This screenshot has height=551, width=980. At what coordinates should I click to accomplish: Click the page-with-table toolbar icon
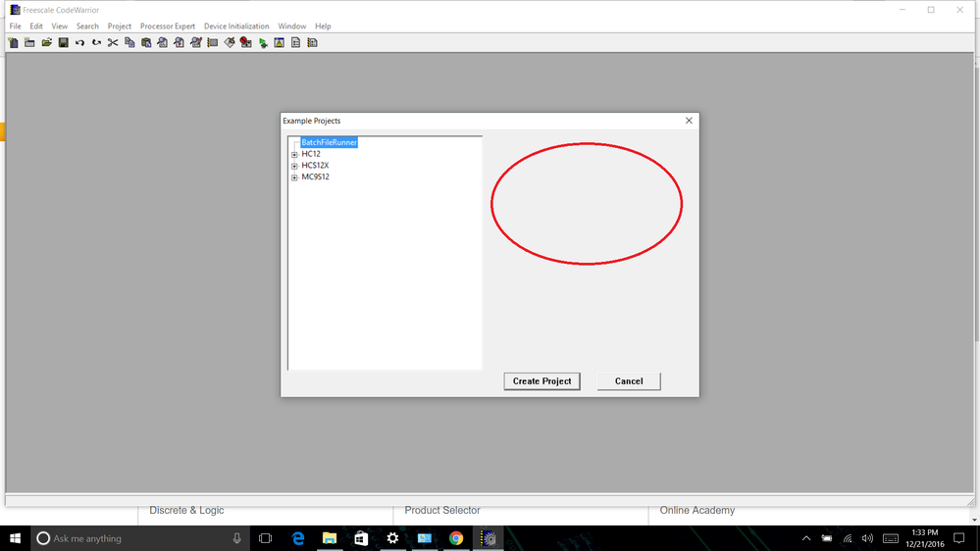coord(295,42)
